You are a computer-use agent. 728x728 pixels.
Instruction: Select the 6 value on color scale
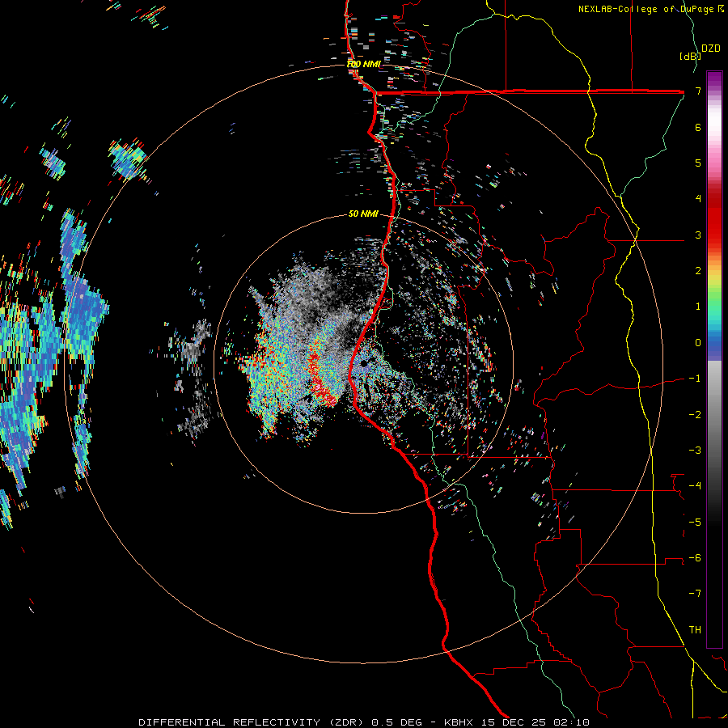click(x=698, y=127)
